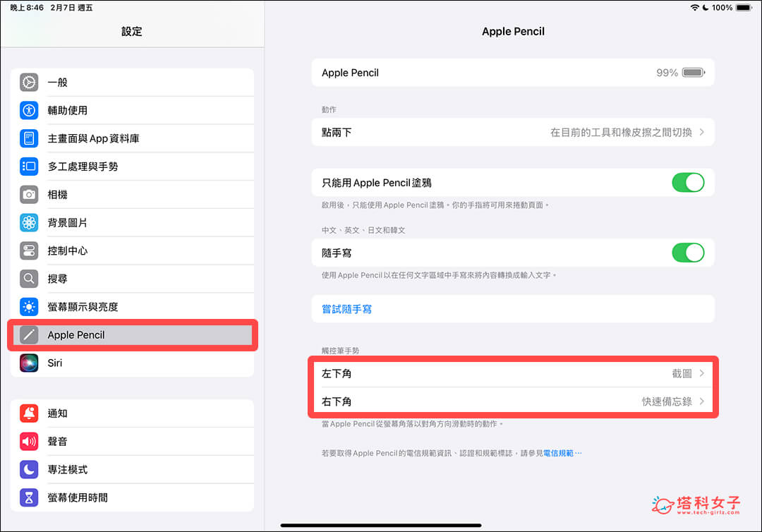Click the Control Center (控制中心) icon

click(29, 250)
